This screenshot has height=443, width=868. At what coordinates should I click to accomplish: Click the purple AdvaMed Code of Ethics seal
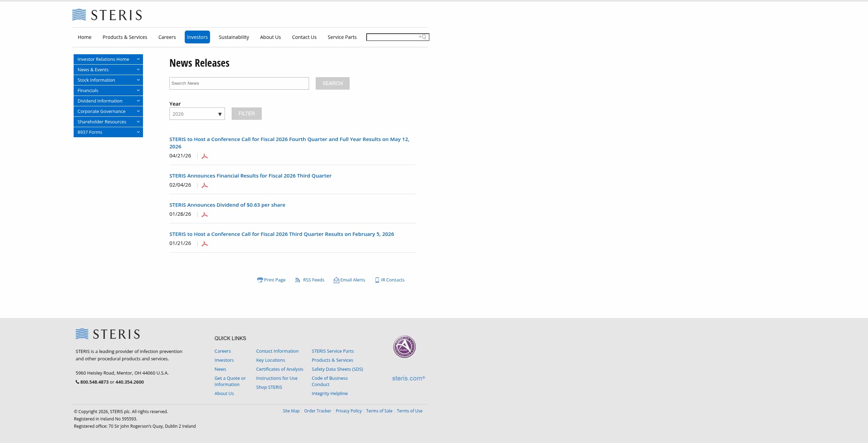[404, 346]
